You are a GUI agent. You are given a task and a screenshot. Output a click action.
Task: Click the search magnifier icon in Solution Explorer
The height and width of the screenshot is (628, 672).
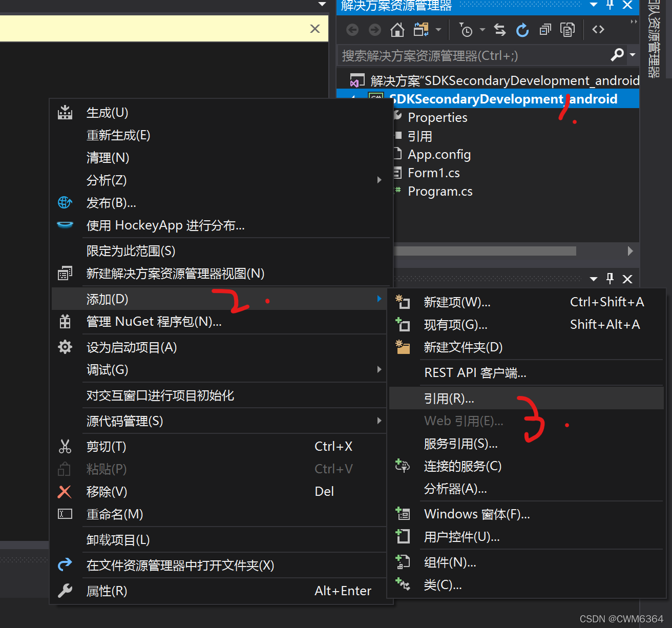click(617, 54)
